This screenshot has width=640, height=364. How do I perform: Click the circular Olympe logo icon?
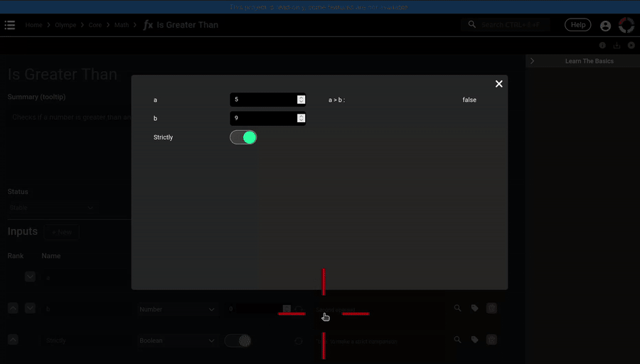(x=626, y=25)
